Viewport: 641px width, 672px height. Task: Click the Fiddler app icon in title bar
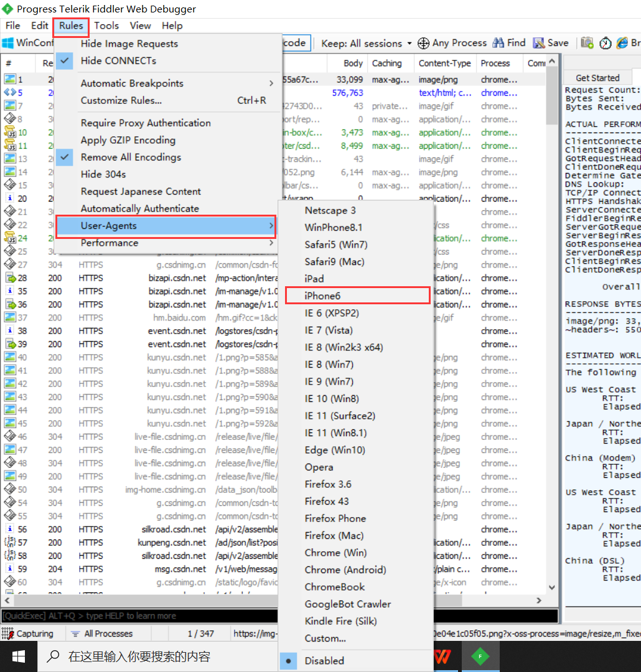click(7, 9)
